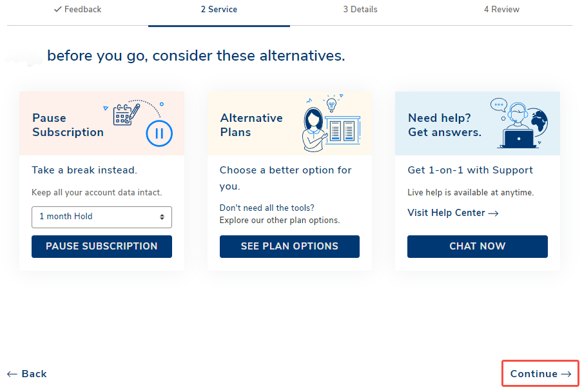Select the 2 Service step tab
The width and height of the screenshot is (582, 392).
pyautogui.click(x=218, y=10)
